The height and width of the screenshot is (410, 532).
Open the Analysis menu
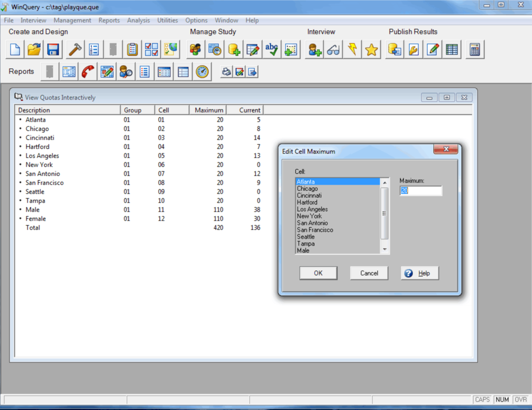pyautogui.click(x=139, y=20)
